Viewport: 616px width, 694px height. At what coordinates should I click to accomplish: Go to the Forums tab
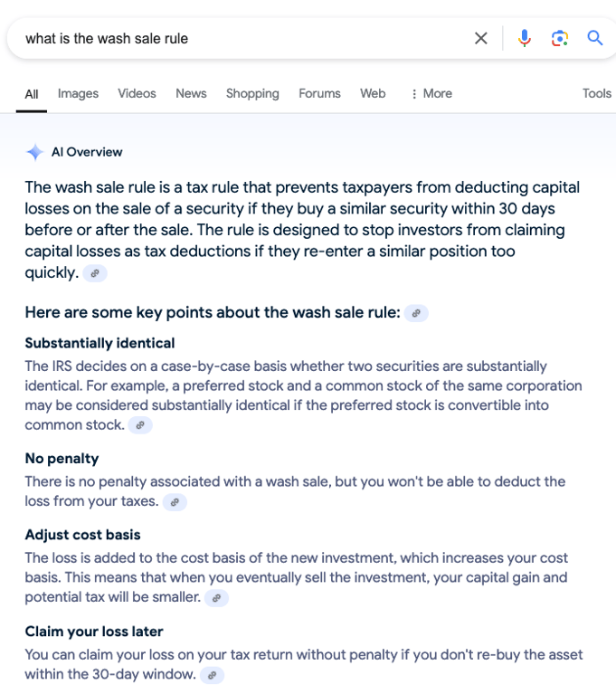click(x=319, y=94)
